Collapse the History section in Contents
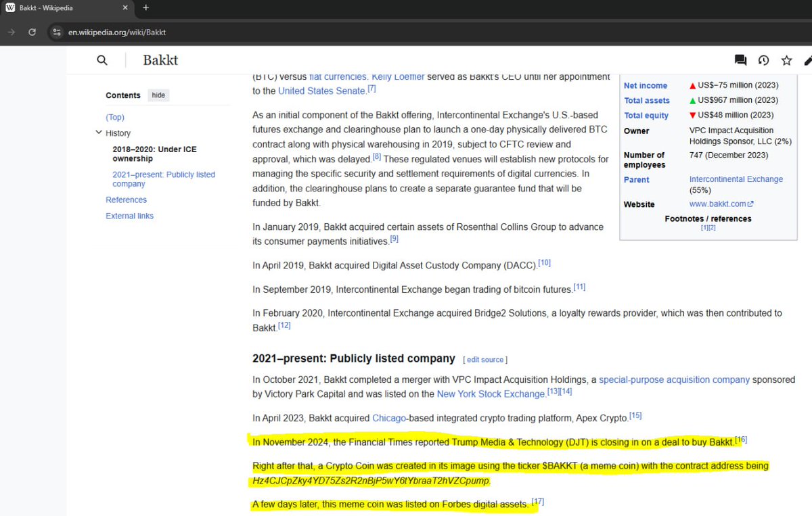This screenshot has width=812, height=516. [x=99, y=133]
